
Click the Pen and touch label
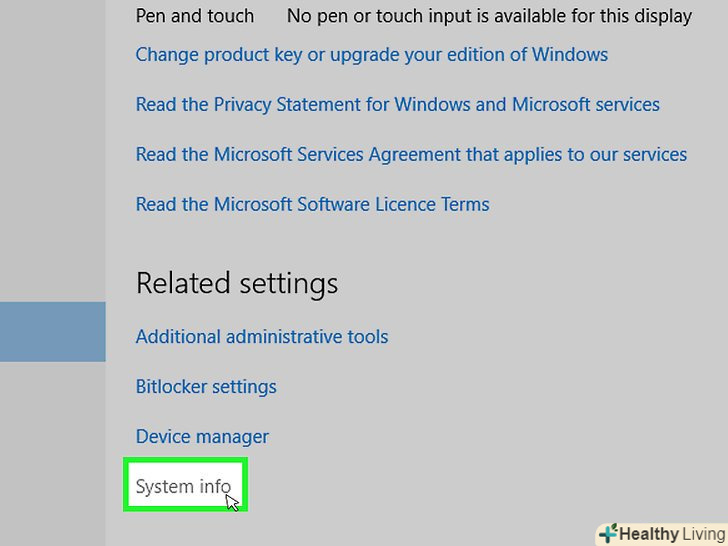click(x=195, y=16)
